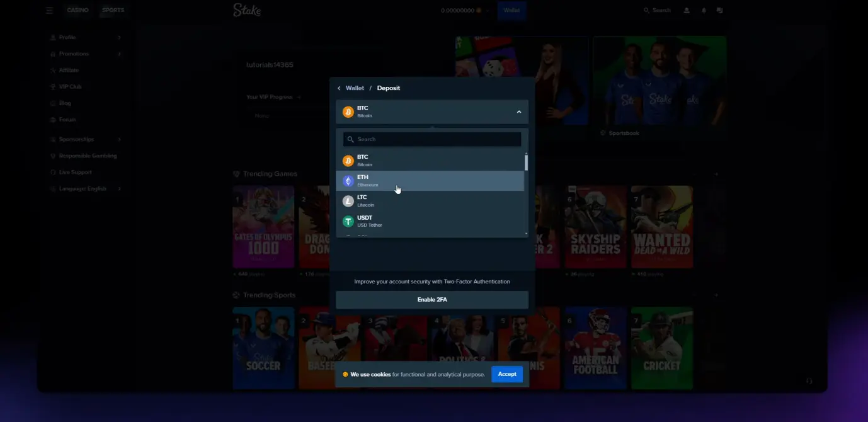Click the Stake logo

246,10
